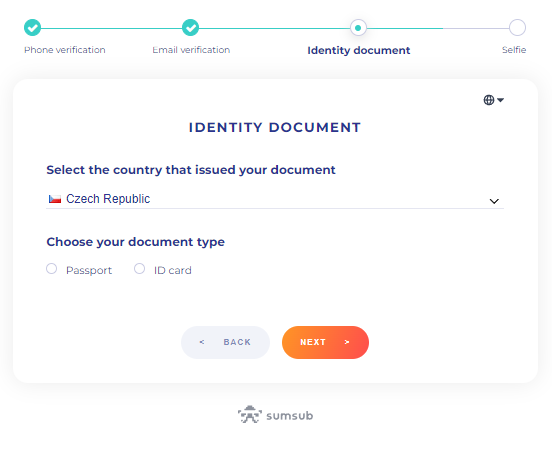Click the Identity document step circle

tap(358, 28)
